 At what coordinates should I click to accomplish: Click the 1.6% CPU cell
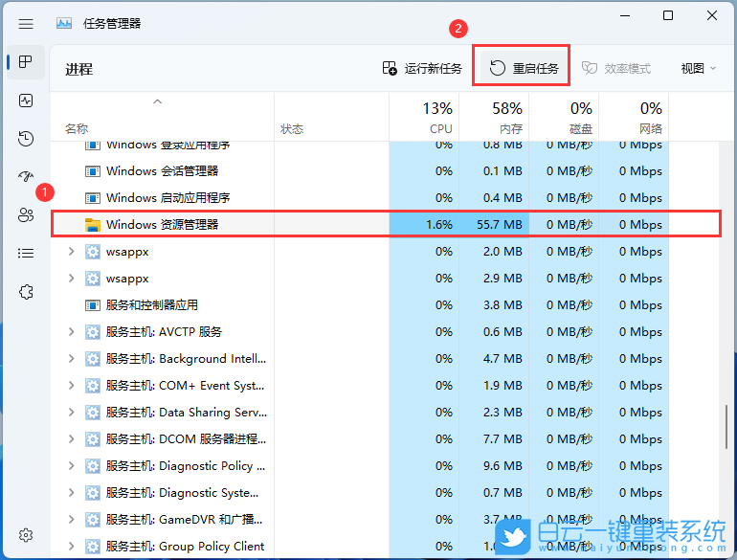pyautogui.click(x=424, y=225)
